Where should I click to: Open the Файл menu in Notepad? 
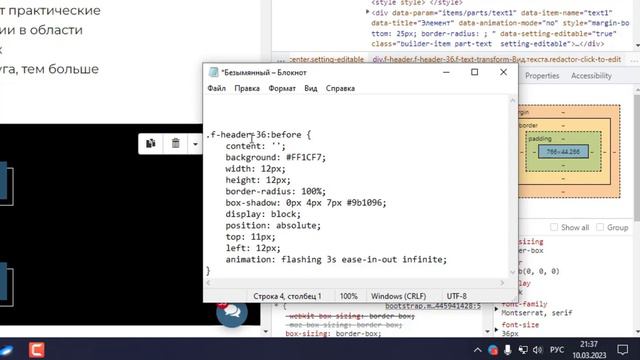coord(216,88)
